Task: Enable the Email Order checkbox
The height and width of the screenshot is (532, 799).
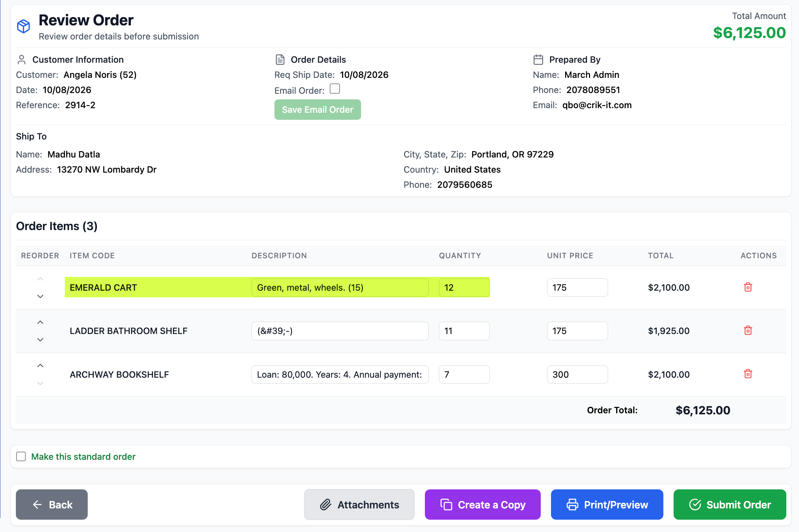Action: (335, 89)
